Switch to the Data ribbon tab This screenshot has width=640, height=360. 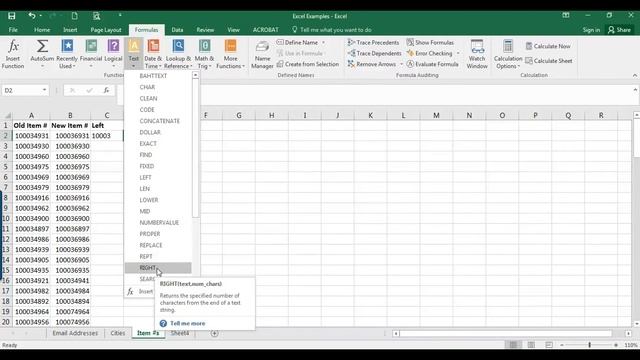pyautogui.click(x=177, y=30)
